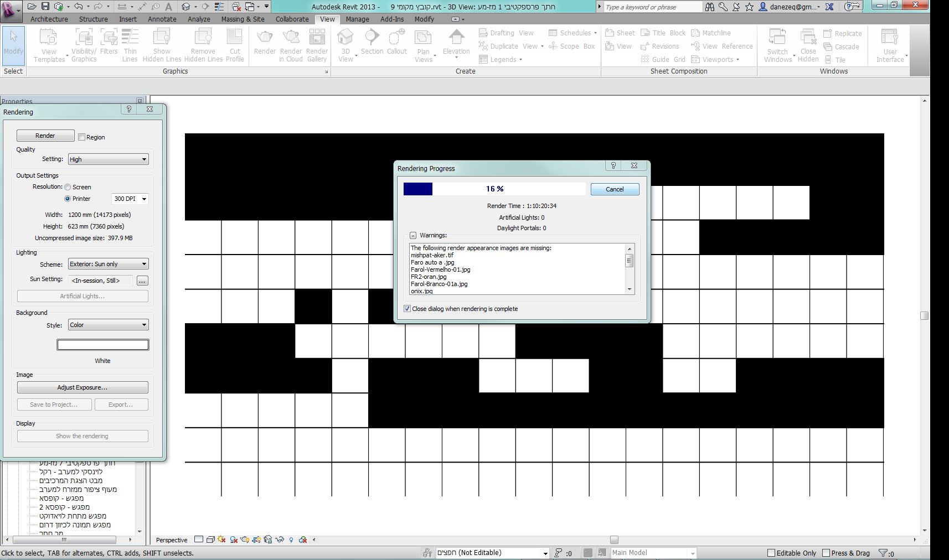Switch to the Annotate ribbon tab

point(162,19)
